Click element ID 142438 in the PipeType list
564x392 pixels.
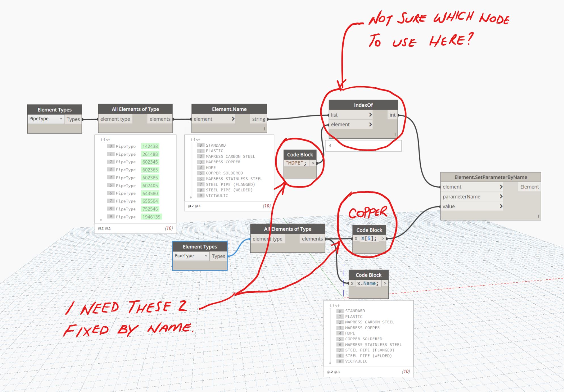click(150, 146)
